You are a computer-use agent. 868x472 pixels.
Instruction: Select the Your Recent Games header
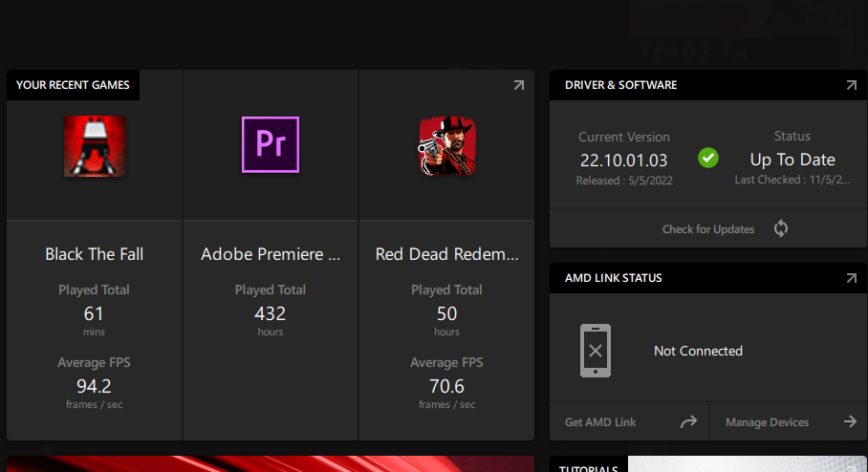73,85
